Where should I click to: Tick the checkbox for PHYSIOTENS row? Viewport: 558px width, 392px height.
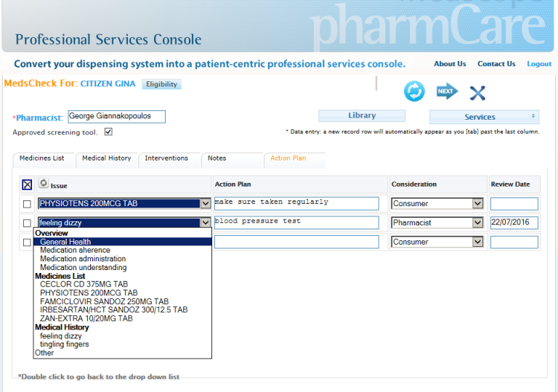coord(27,204)
